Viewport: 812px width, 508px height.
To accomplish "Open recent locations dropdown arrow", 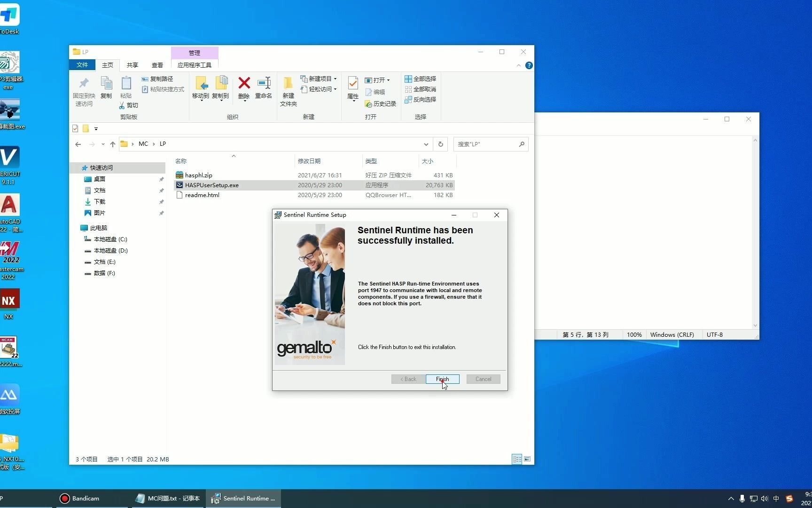I will tap(103, 144).
